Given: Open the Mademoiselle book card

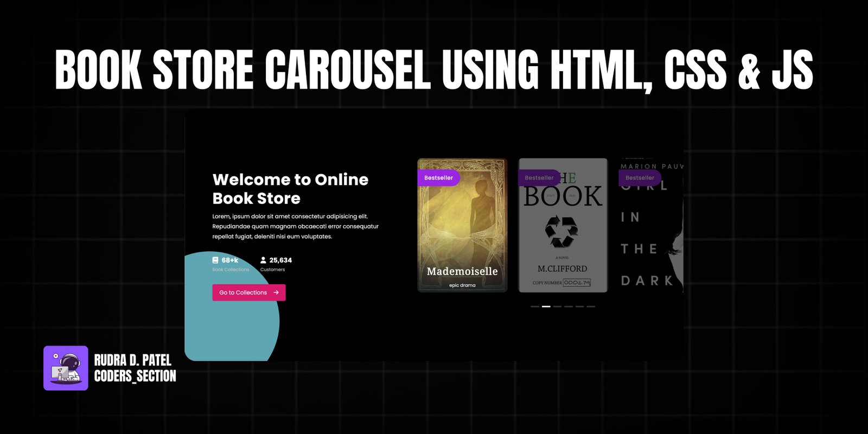Looking at the screenshot, I should [462, 225].
